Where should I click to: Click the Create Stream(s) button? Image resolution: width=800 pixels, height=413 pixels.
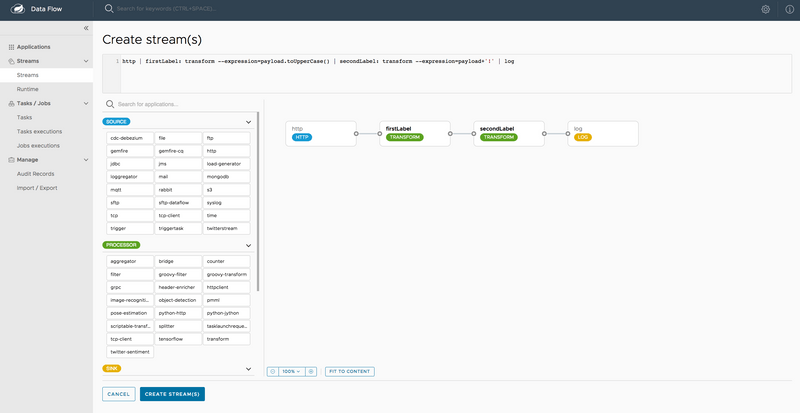pos(172,394)
